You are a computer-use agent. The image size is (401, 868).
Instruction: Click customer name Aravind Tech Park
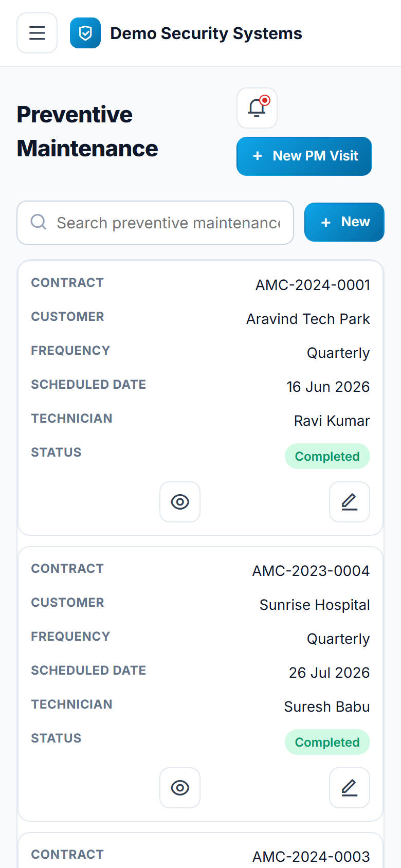pos(308,319)
